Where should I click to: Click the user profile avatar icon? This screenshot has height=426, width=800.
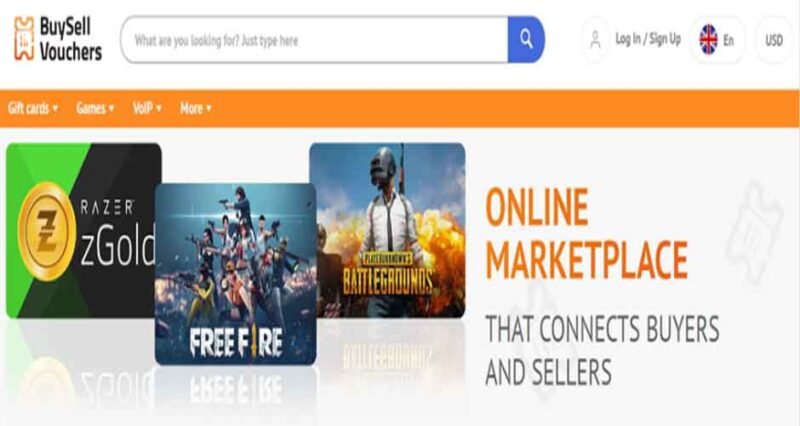pos(595,39)
